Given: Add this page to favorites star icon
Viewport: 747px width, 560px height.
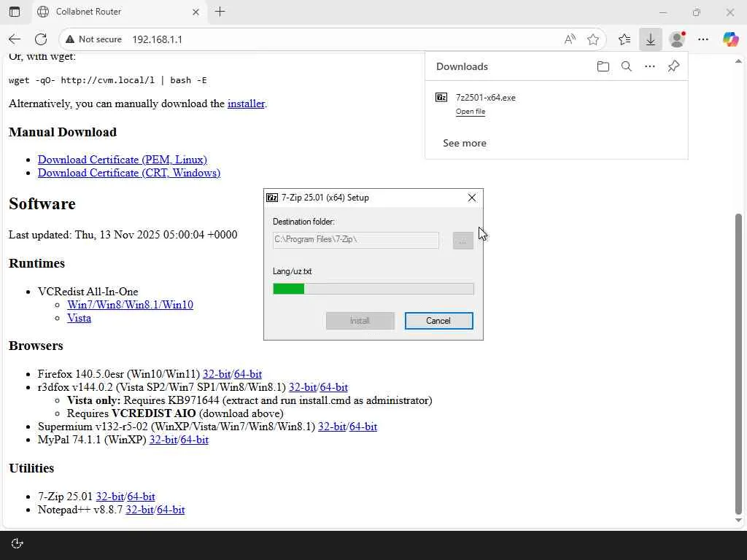Looking at the screenshot, I should pyautogui.click(x=593, y=39).
